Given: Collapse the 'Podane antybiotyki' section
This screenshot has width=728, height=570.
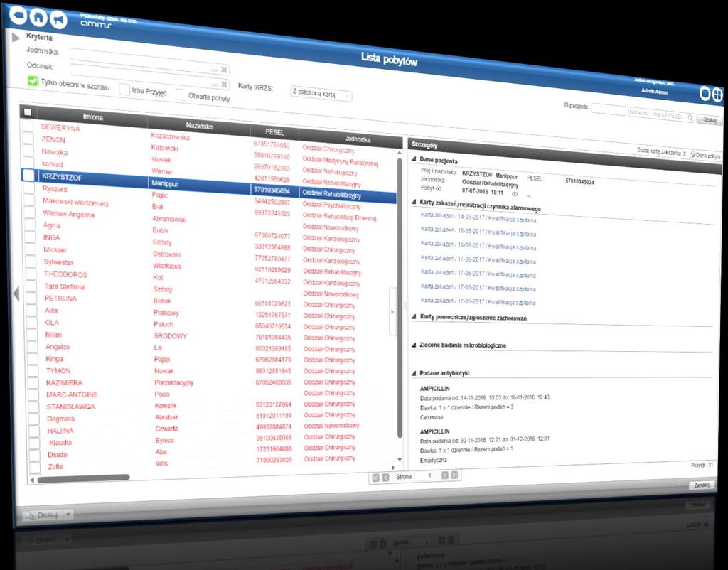Looking at the screenshot, I should click(x=414, y=372).
